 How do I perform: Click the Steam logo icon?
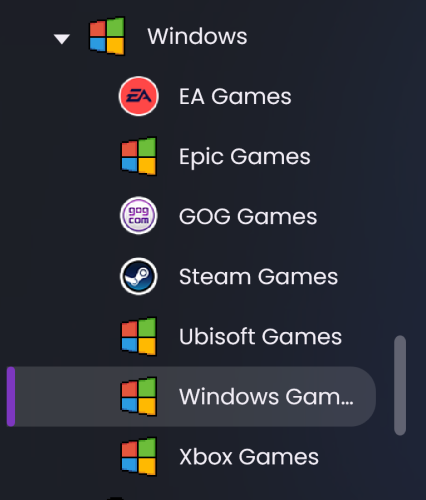click(x=139, y=276)
